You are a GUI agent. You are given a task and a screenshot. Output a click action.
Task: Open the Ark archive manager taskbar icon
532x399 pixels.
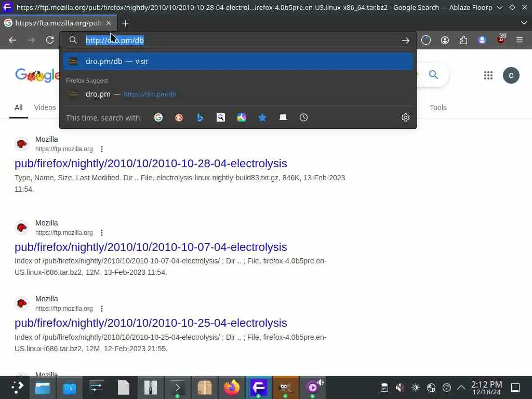tap(151, 388)
